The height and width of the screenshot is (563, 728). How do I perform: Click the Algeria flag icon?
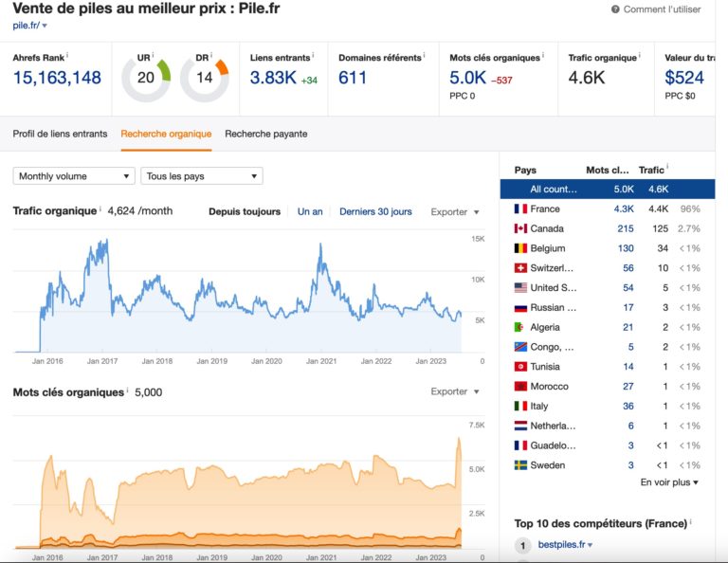520,327
